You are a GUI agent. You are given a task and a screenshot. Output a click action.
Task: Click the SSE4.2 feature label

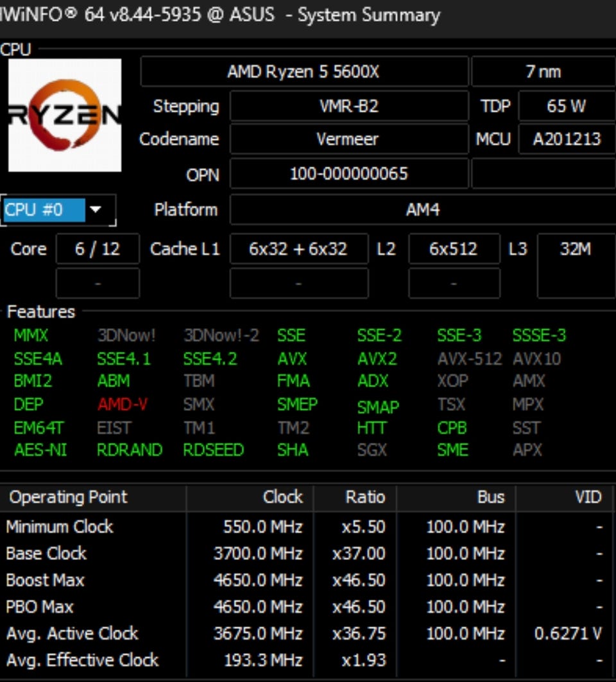point(210,359)
